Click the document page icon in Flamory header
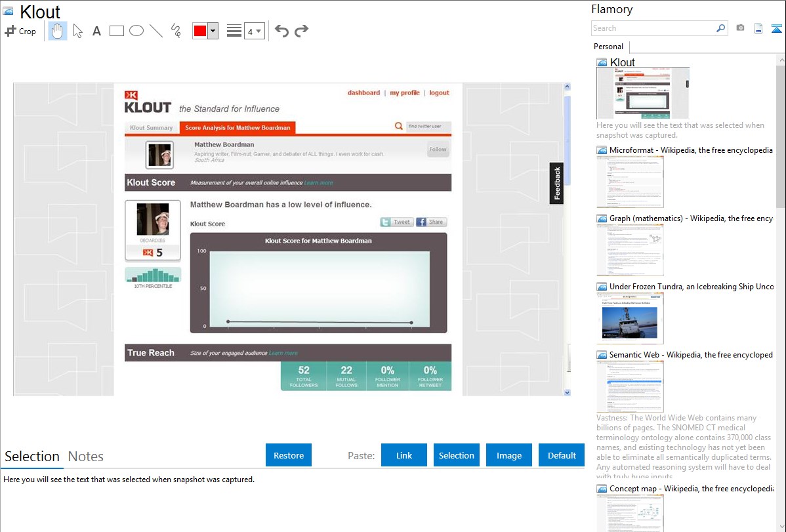This screenshot has width=786, height=532. point(758,28)
